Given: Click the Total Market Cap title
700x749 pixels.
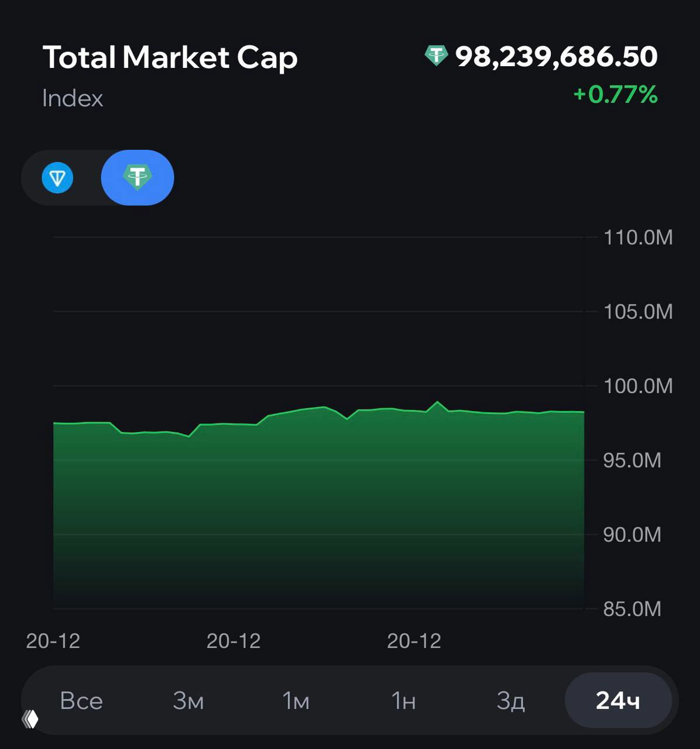Looking at the screenshot, I should (170, 57).
